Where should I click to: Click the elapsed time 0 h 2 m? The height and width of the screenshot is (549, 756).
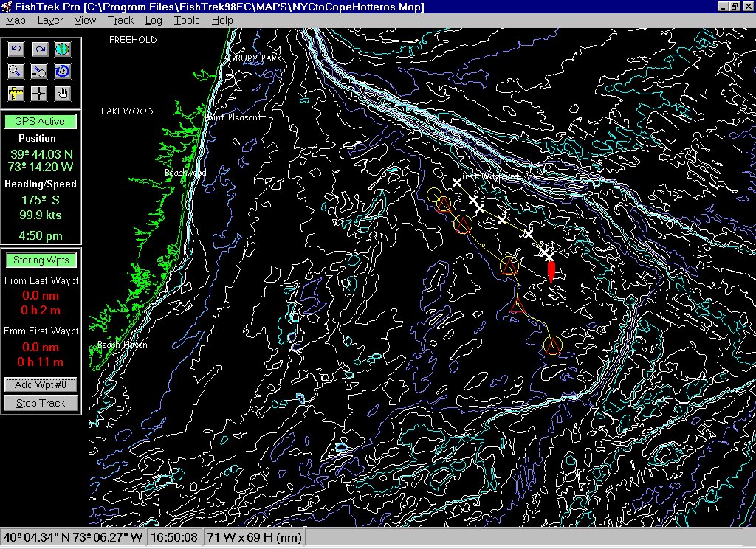[x=41, y=311]
